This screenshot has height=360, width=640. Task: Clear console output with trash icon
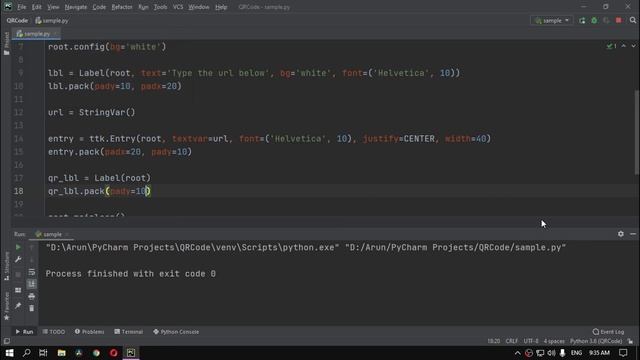[x=31, y=308]
